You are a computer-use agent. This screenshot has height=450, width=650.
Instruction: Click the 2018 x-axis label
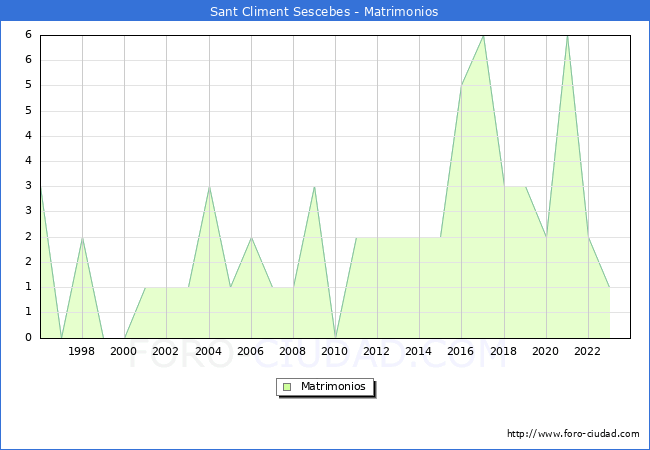click(503, 351)
